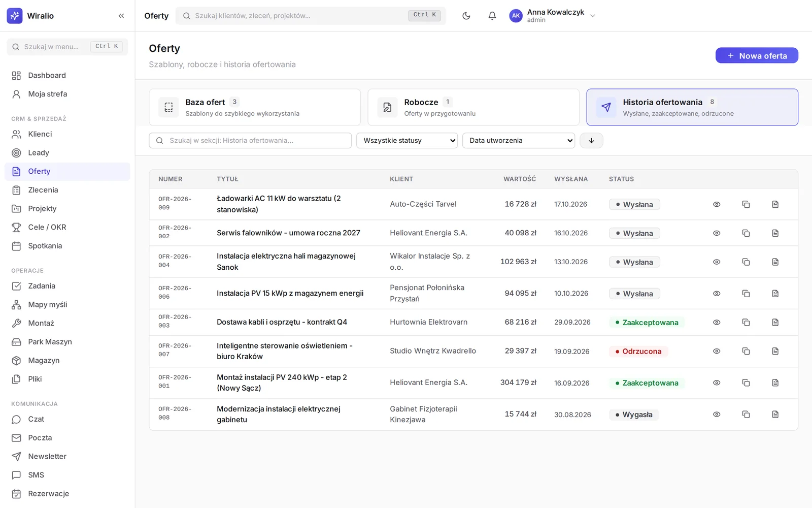Preview Instalacja PV 15 kWp eye icon
The width and height of the screenshot is (812, 508).
point(717,294)
